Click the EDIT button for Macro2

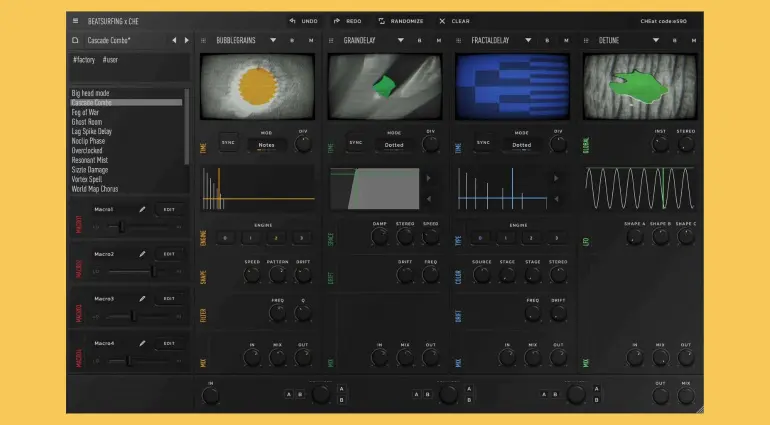coord(169,254)
